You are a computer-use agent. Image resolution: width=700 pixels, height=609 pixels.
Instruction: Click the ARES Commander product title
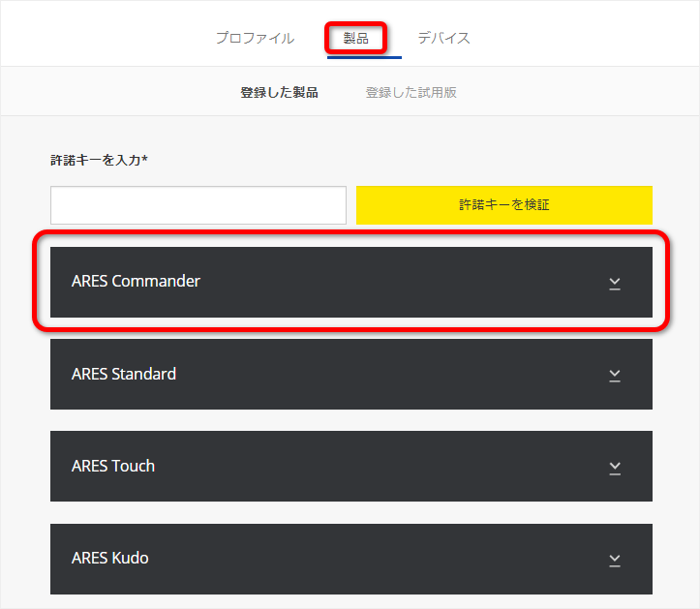pyautogui.click(x=136, y=282)
